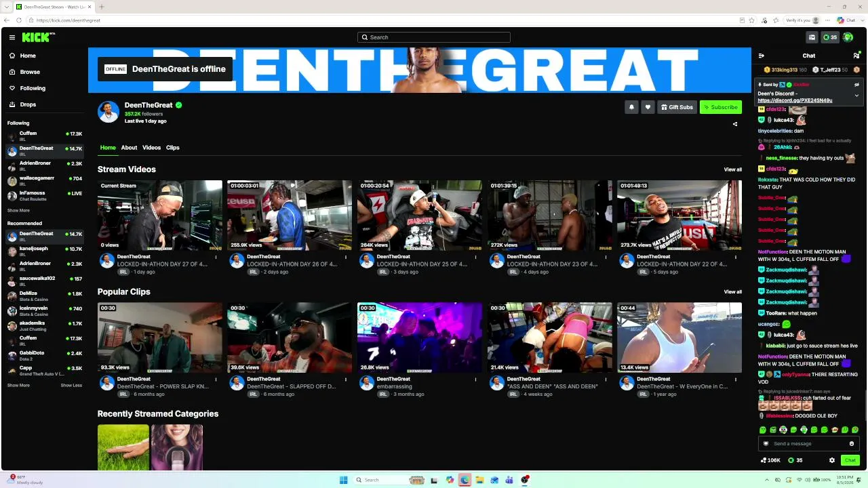Select the channel Home tab
The image size is (868, 488).
click(108, 148)
